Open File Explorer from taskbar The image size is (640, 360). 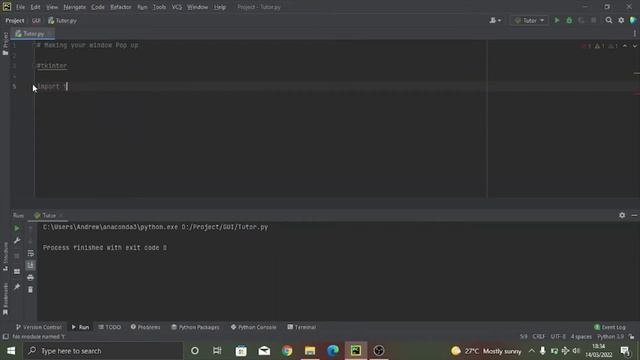(310, 351)
